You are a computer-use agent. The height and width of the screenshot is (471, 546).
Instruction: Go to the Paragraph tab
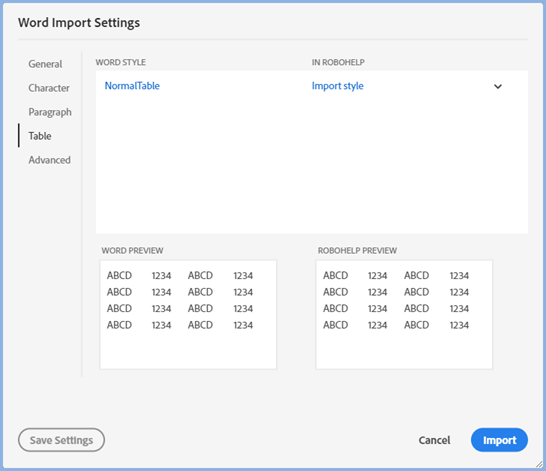click(x=50, y=112)
